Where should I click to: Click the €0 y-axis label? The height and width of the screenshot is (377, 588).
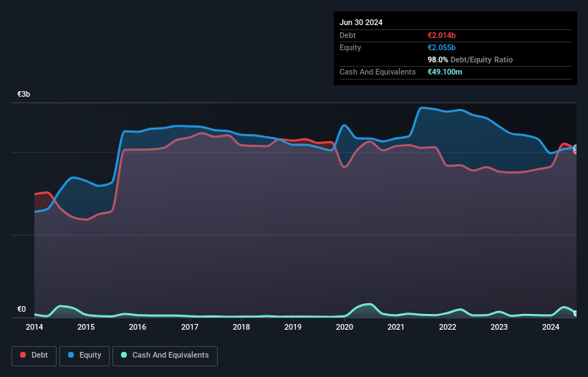[x=21, y=310]
